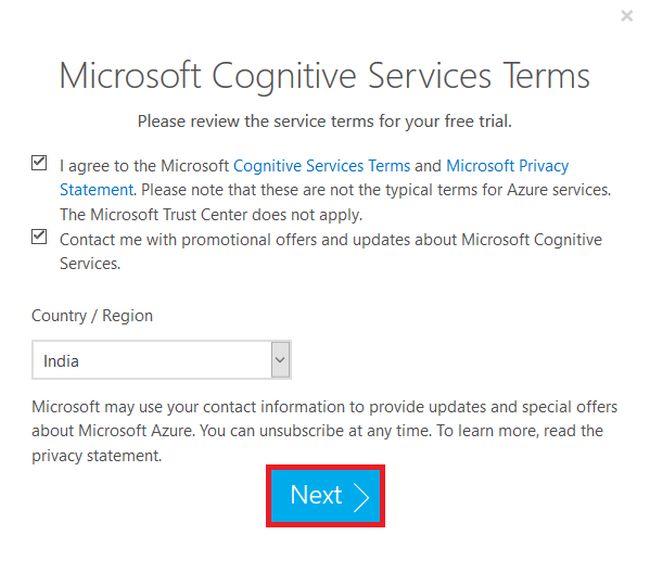Open the Country / Region dropdown showing India

pos(150,360)
